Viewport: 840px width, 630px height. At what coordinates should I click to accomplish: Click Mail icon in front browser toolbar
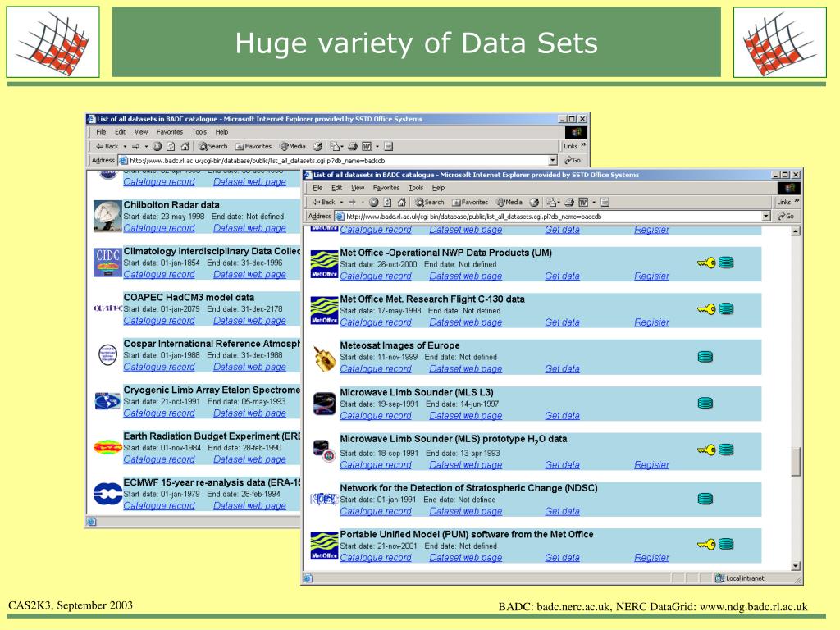pos(551,202)
